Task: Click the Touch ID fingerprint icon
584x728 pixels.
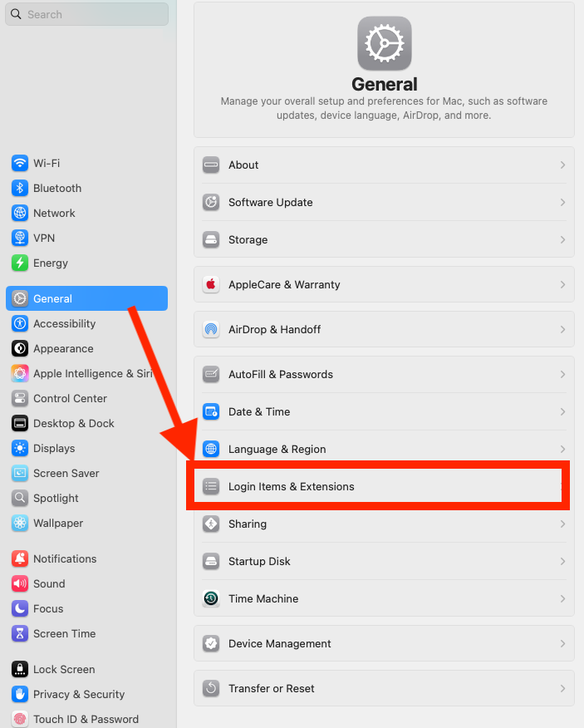Action: (19, 719)
